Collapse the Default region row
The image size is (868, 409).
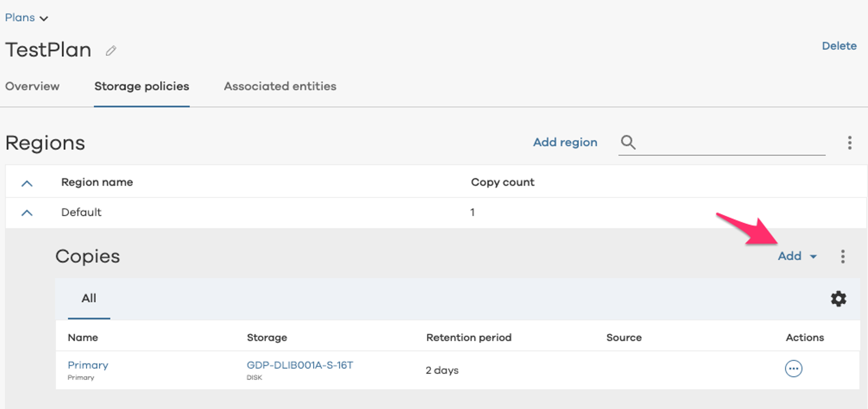pos(27,213)
